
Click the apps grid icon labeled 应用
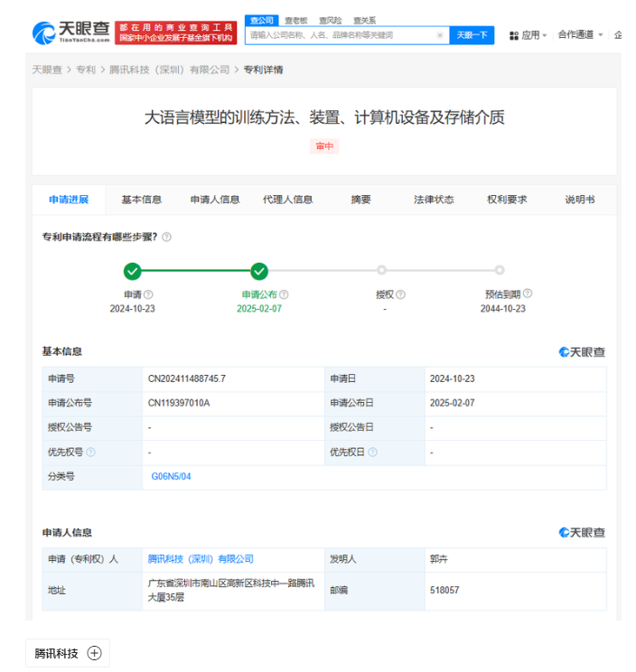click(x=513, y=35)
